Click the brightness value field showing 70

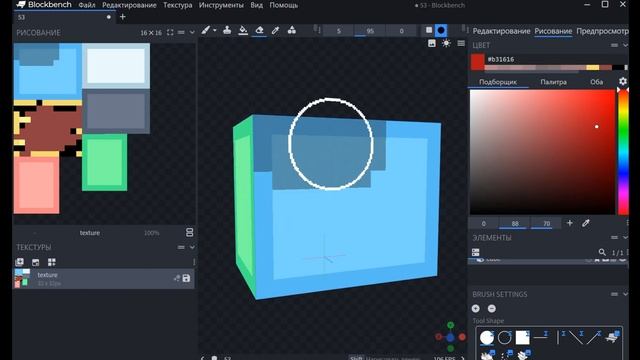pos(547,224)
